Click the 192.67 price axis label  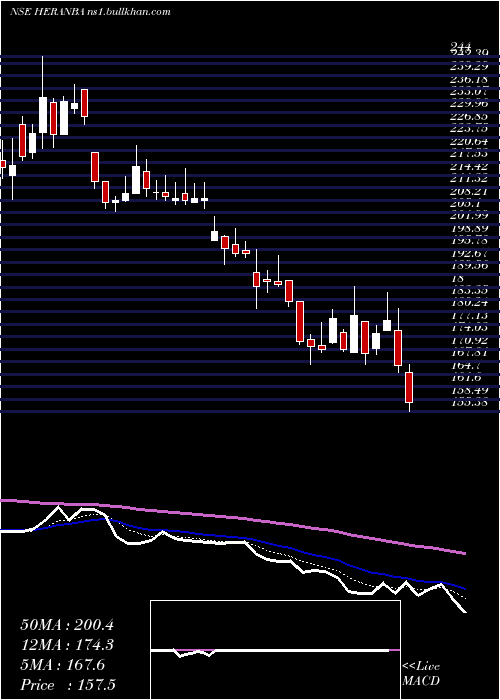468,254
